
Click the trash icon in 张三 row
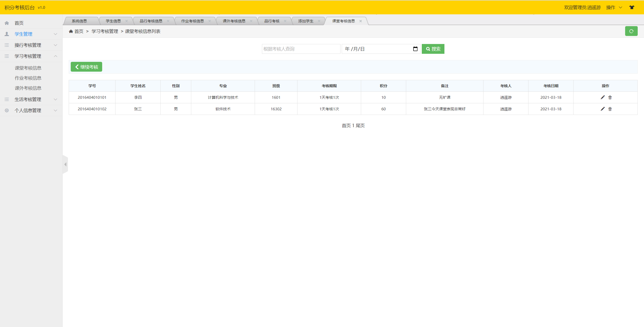[x=610, y=109]
